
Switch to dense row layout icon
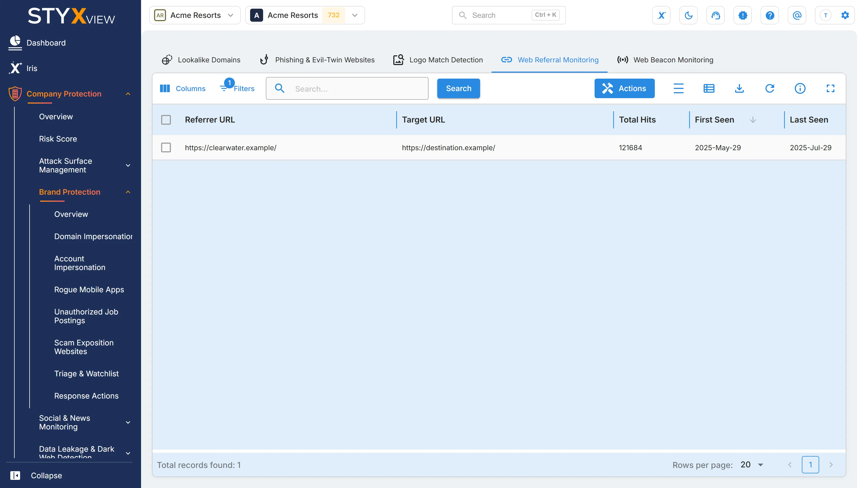tap(678, 89)
